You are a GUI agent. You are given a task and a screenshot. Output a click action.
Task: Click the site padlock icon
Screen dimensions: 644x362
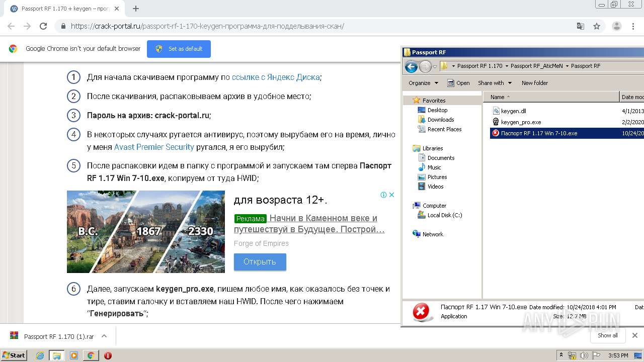pos(63,26)
